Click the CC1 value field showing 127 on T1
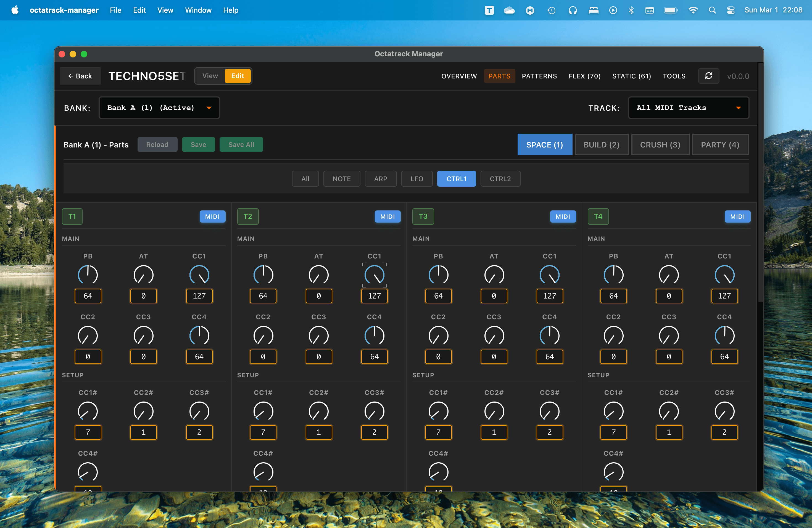This screenshot has height=528, width=812. [199, 296]
